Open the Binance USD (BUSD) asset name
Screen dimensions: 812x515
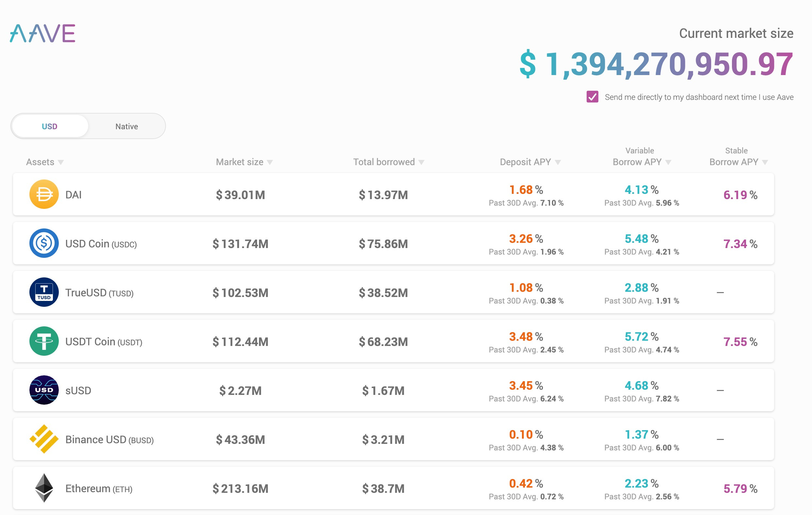tap(110, 440)
